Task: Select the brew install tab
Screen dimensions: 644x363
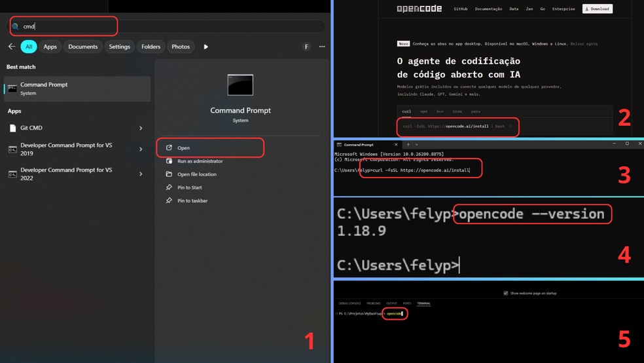Action: [457, 111]
